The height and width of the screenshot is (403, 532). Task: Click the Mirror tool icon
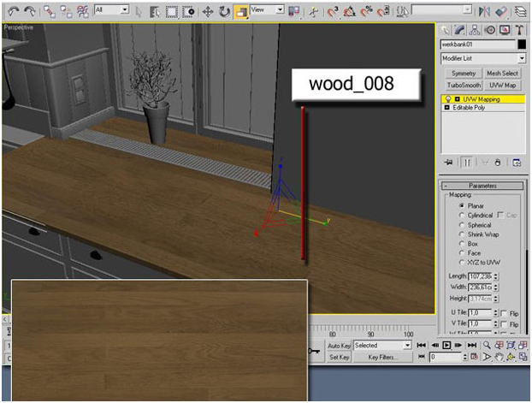coord(484,12)
